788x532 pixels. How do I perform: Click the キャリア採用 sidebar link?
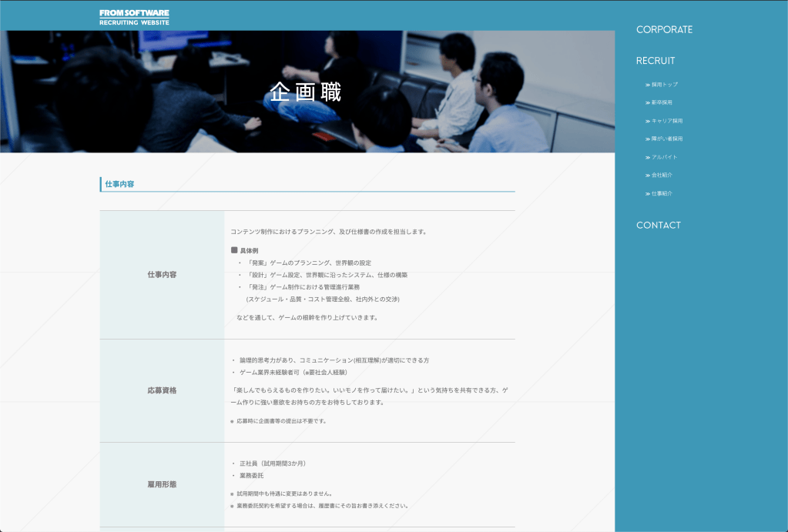click(664, 121)
